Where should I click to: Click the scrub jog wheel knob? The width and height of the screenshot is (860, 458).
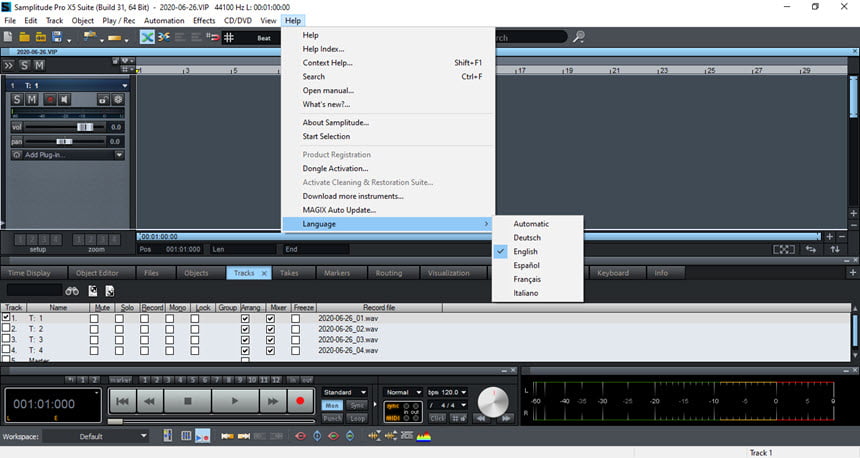coord(493,402)
